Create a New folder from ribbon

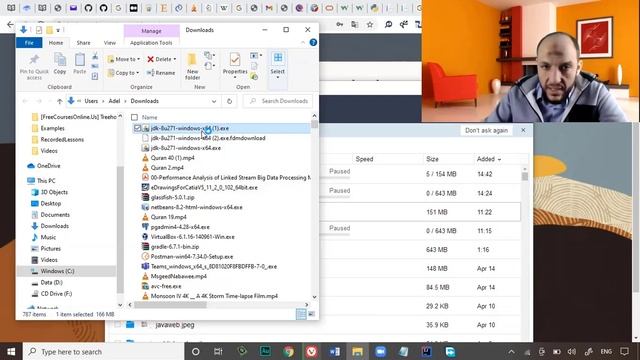(192, 66)
